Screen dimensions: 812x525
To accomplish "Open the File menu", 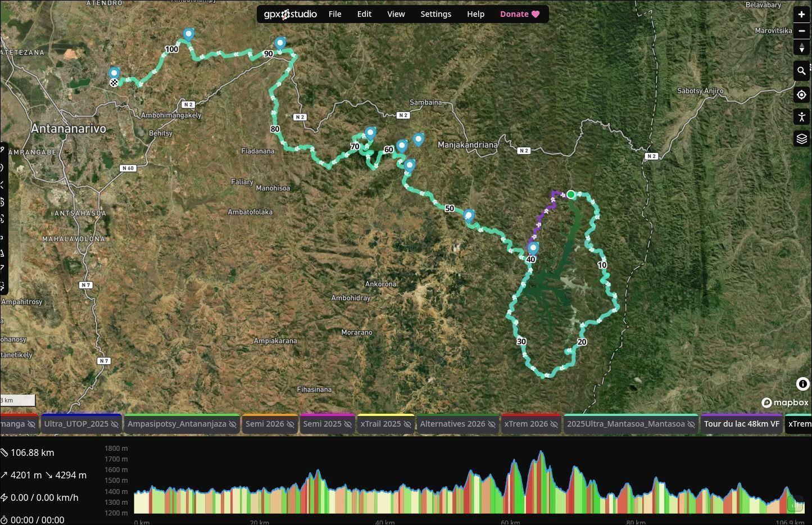I will pyautogui.click(x=334, y=14).
